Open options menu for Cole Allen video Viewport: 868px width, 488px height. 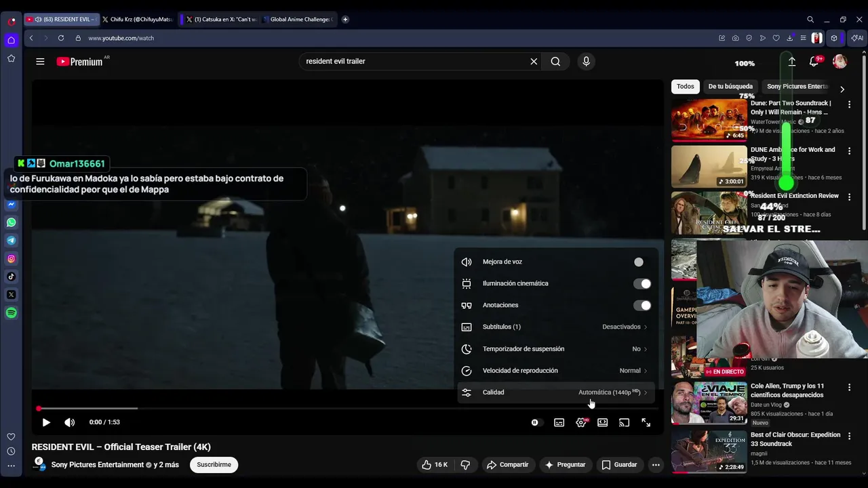coord(849,387)
